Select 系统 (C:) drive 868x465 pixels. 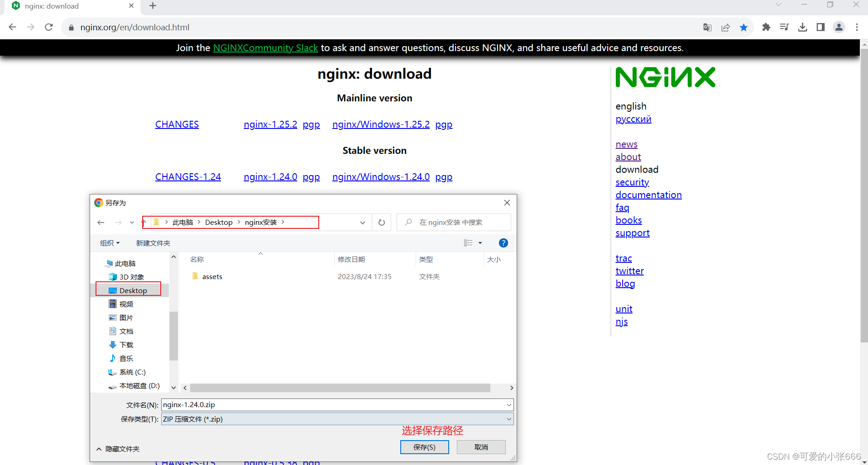coord(132,372)
